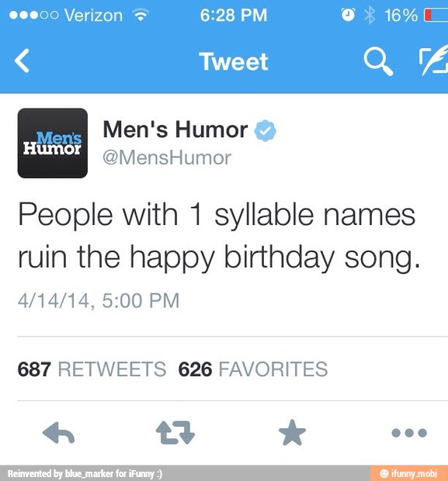The height and width of the screenshot is (481, 448).
Task: Select the tweet timestamp 4/14/14, 5:00 PM
Action: [x=99, y=300]
